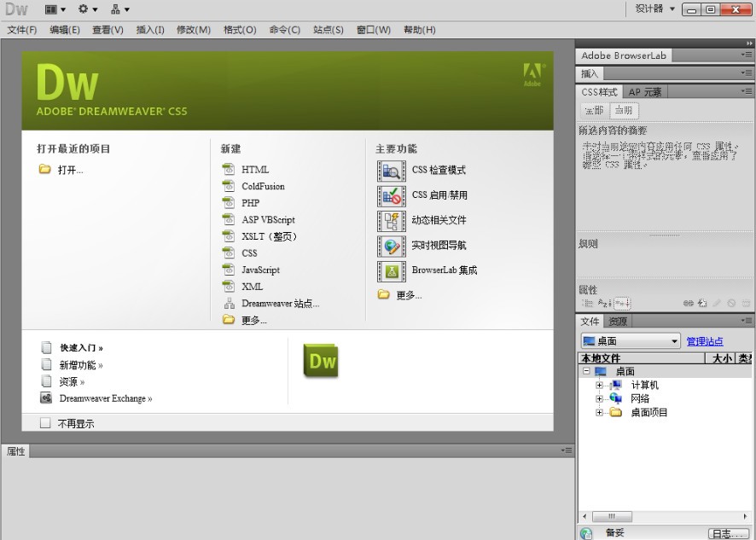This screenshot has width=756, height=540.
Task: Click the category view icon under 属性
Action: coord(587,303)
